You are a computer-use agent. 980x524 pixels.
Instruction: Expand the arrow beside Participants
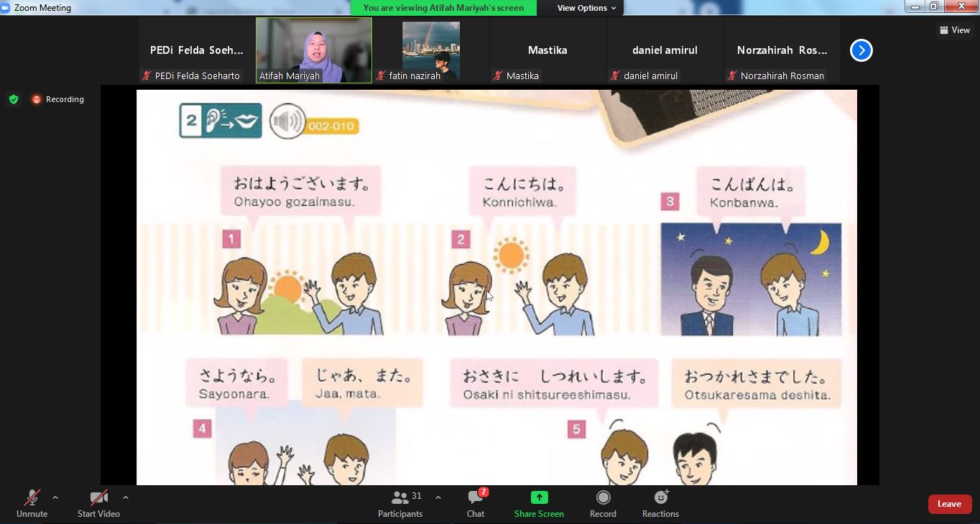(438, 497)
